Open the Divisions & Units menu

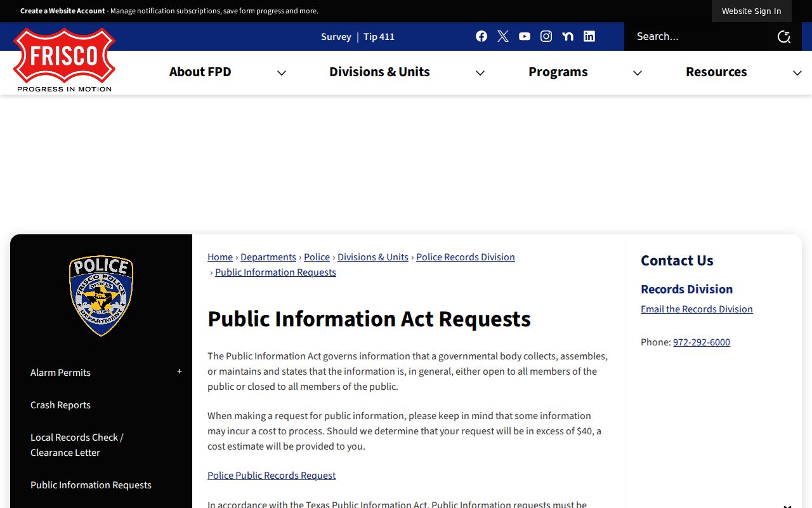click(379, 72)
